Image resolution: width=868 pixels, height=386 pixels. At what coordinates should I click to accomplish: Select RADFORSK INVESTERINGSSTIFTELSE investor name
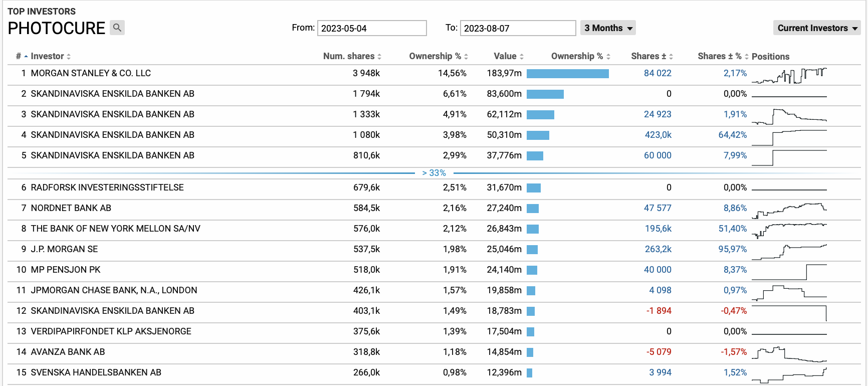(107, 187)
